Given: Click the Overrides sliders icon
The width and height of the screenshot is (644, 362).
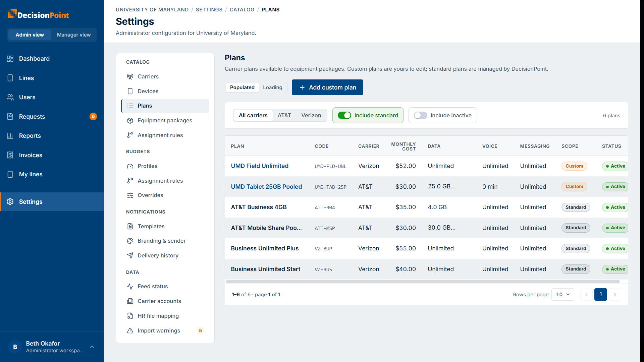Looking at the screenshot, I should pyautogui.click(x=130, y=195).
